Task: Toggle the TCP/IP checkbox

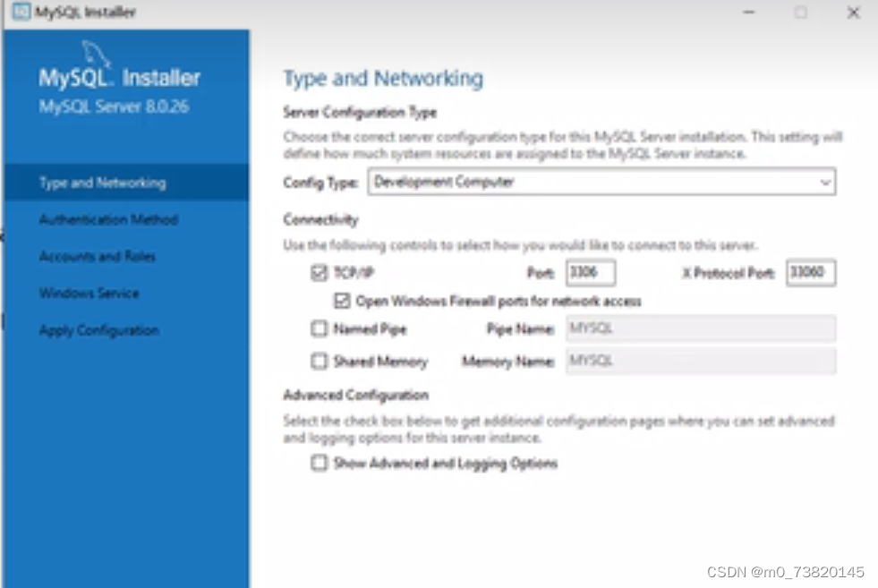Action: [x=320, y=273]
